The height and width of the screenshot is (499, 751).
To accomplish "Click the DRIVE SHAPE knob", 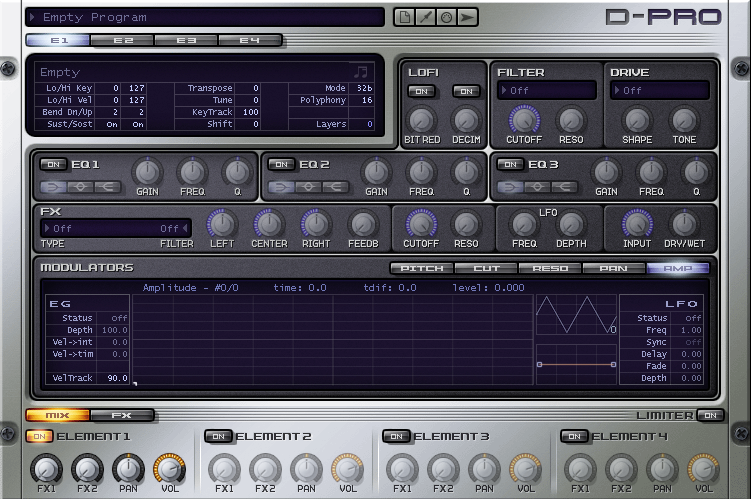I will click(637, 120).
